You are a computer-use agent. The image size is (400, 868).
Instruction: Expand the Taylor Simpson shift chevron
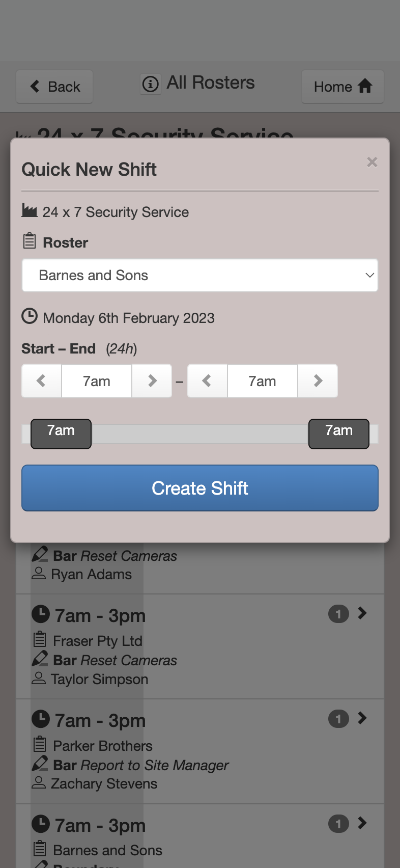tap(362, 613)
